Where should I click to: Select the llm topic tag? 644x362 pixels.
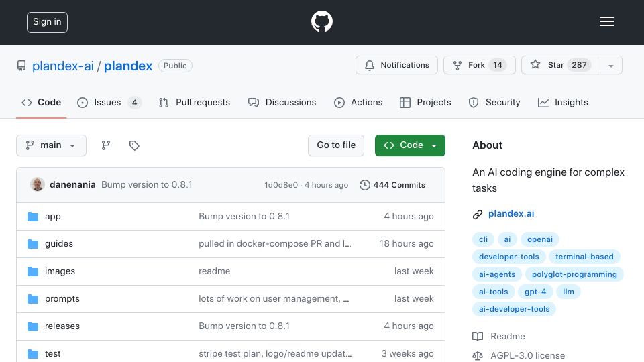click(x=568, y=292)
